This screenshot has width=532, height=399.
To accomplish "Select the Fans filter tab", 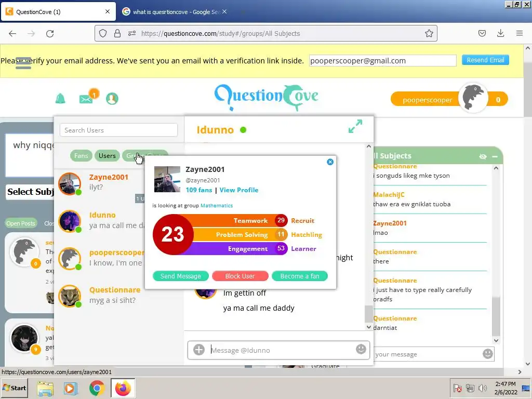I will pyautogui.click(x=81, y=156).
